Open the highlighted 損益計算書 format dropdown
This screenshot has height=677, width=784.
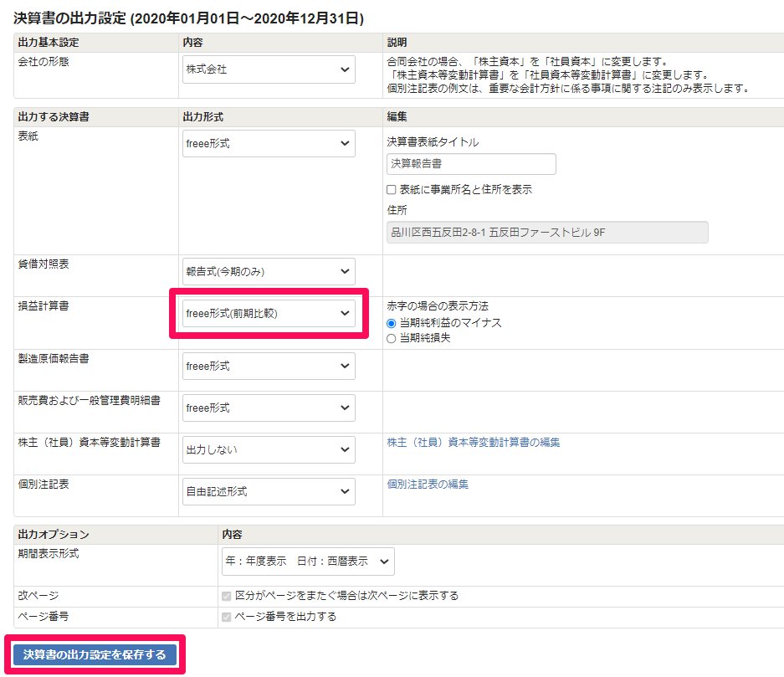tap(268, 312)
